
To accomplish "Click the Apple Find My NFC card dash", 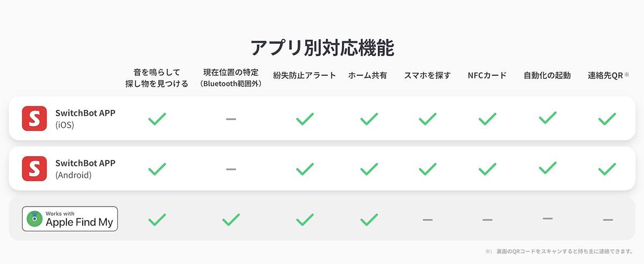I will click(487, 219).
